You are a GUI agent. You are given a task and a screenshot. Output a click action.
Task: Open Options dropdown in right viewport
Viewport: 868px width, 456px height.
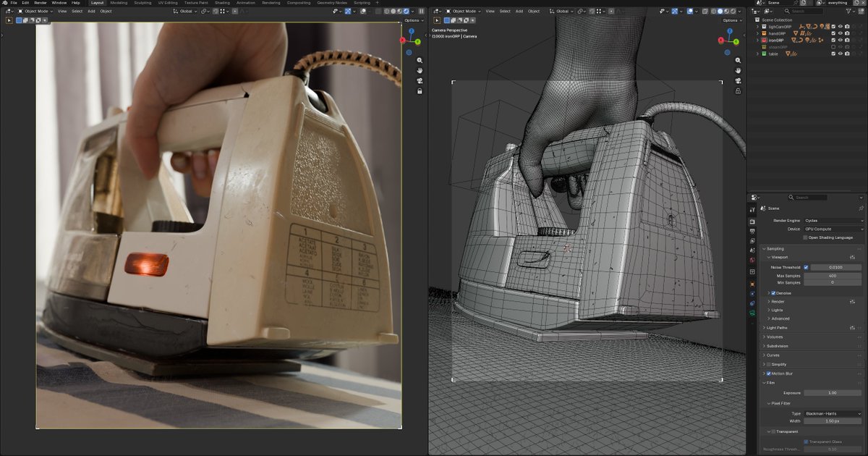pyautogui.click(x=731, y=20)
